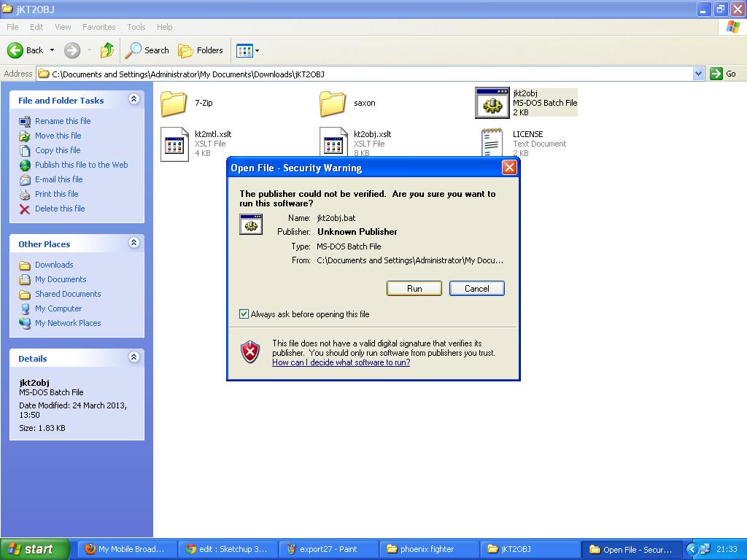Click the Start button

coord(35,549)
